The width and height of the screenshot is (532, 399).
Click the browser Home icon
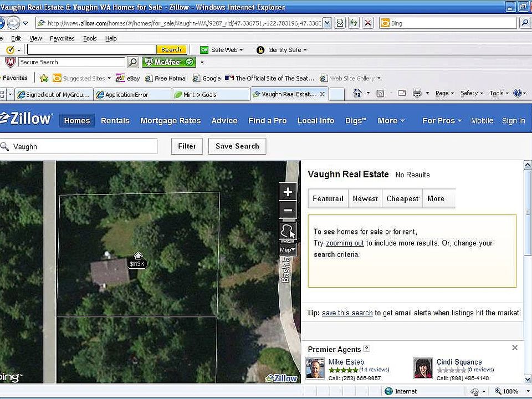357,93
